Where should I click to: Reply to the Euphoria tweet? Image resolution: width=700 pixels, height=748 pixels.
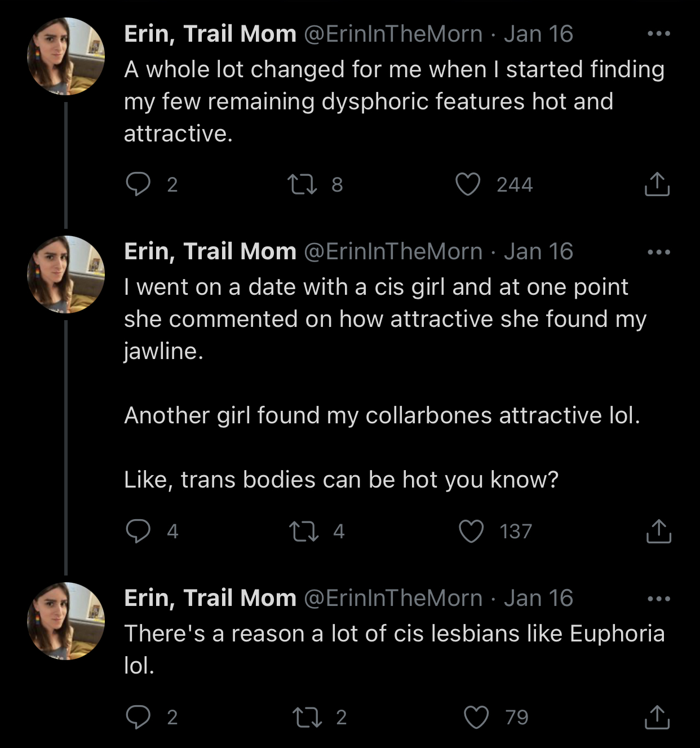tap(138, 717)
